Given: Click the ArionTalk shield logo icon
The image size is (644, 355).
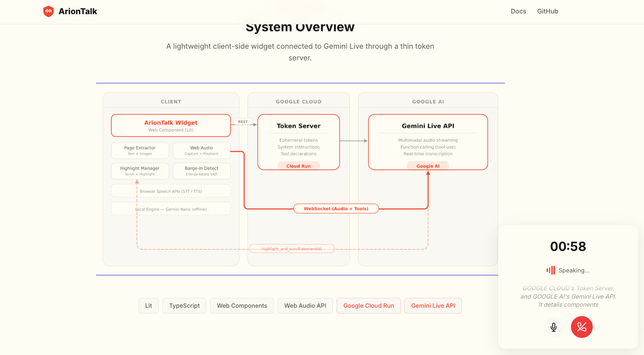Looking at the screenshot, I should click(x=48, y=11).
